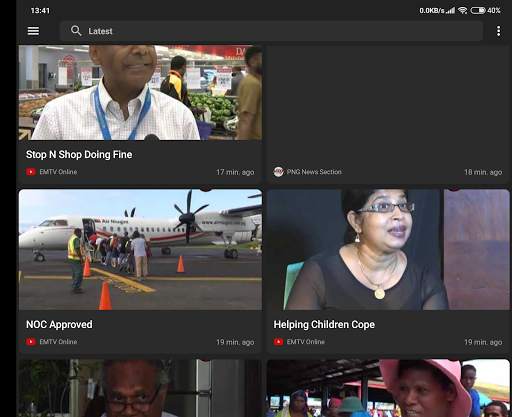This screenshot has width=512, height=417.
Task: Click YouTube icon under NOC Approved
Action: pos(31,342)
